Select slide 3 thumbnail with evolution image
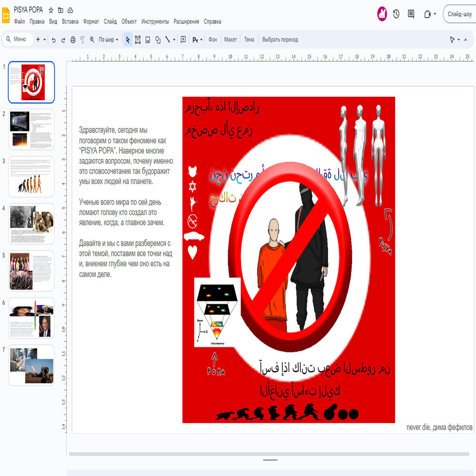Viewport: 476px width, 476px height. tap(31, 177)
